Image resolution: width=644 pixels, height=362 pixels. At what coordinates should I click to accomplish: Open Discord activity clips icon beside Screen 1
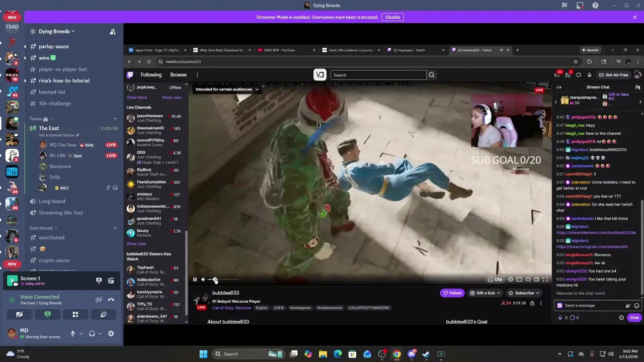[111, 281]
